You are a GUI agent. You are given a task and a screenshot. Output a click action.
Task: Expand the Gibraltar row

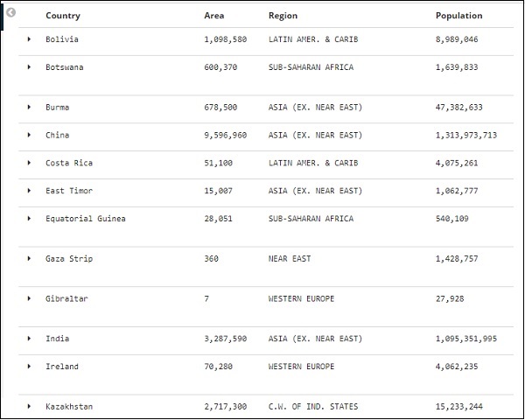29,299
